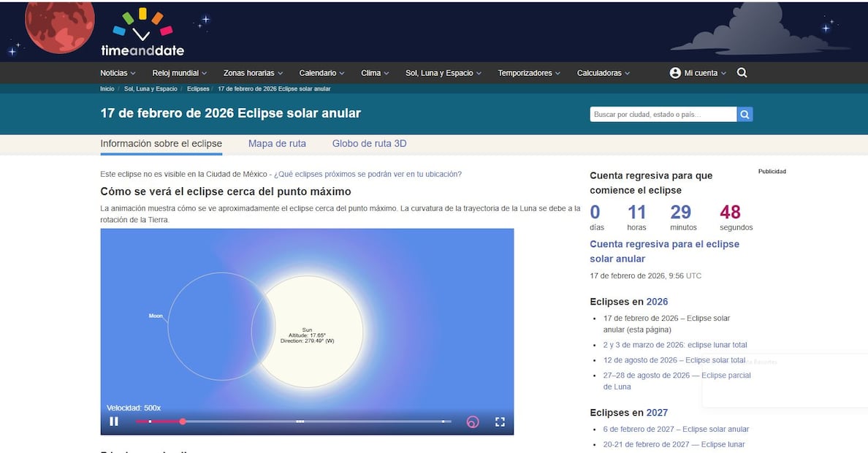The width and height of the screenshot is (868, 453).
Task: Open site search with the magnifier icon
Action: pyautogui.click(x=742, y=72)
